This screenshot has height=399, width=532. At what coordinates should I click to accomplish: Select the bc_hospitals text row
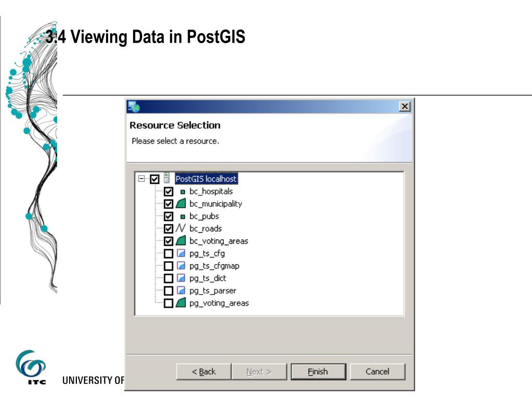coord(211,191)
